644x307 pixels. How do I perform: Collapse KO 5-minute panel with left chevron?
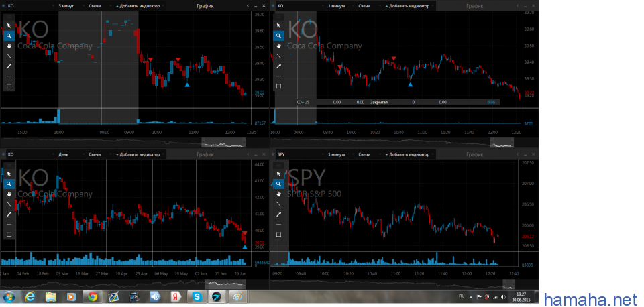click(248, 6)
